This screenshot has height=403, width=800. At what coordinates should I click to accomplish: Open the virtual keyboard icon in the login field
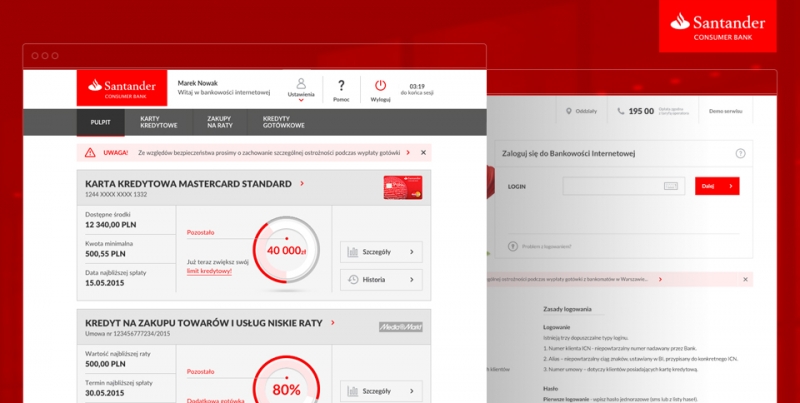click(x=671, y=186)
